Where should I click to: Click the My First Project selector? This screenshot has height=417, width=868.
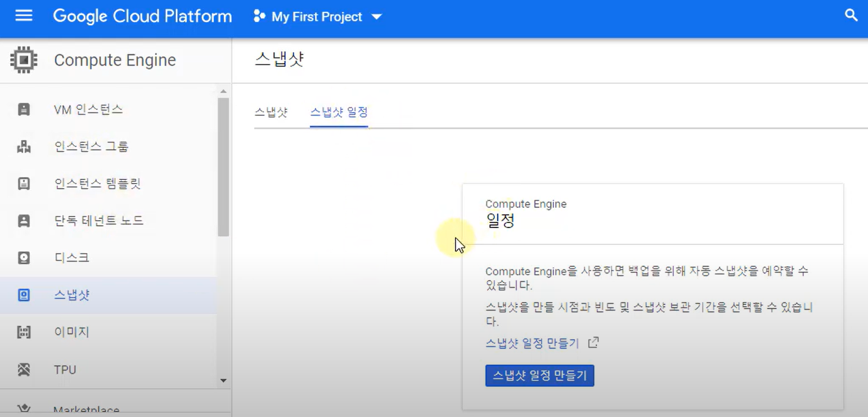click(x=318, y=17)
